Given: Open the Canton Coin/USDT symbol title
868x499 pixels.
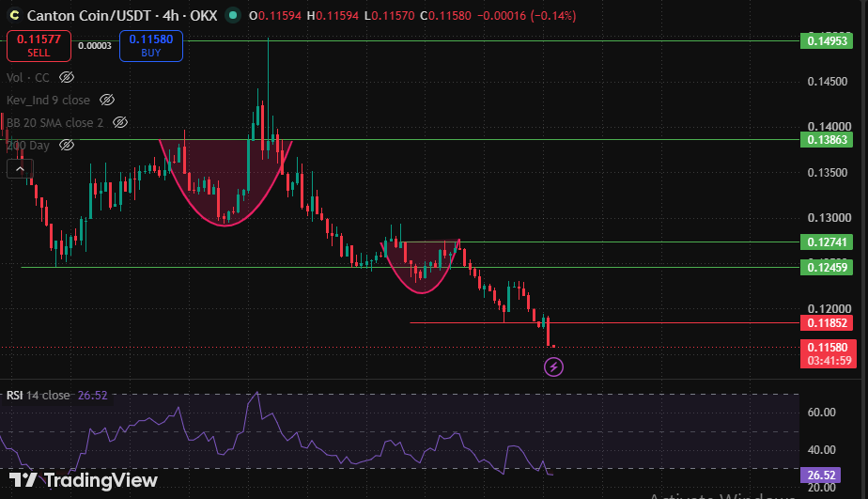Looking at the screenshot, I should (x=122, y=15).
